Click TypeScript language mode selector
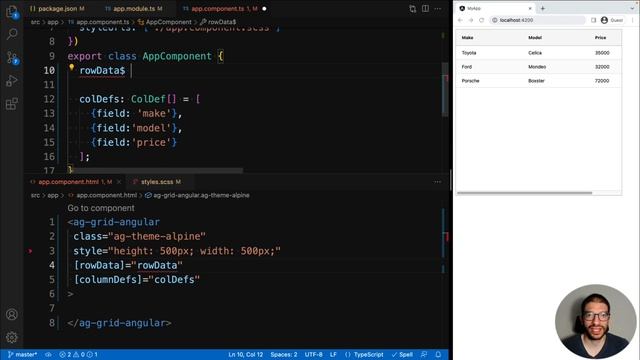The height and width of the screenshot is (360, 640). pyautogui.click(x=364, y=355)
